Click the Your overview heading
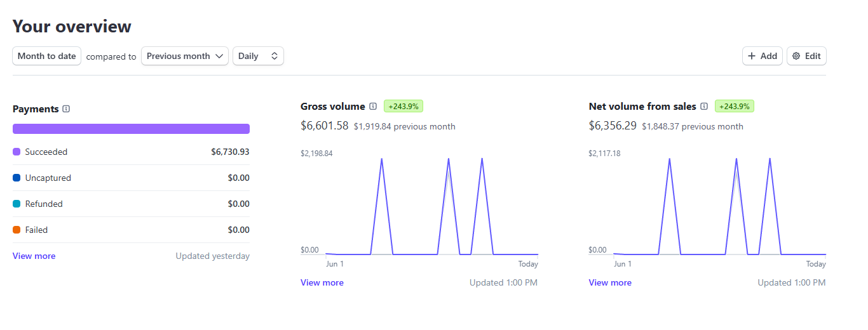Viewport: 868px width, 330px height. click(x=72, y=27)
